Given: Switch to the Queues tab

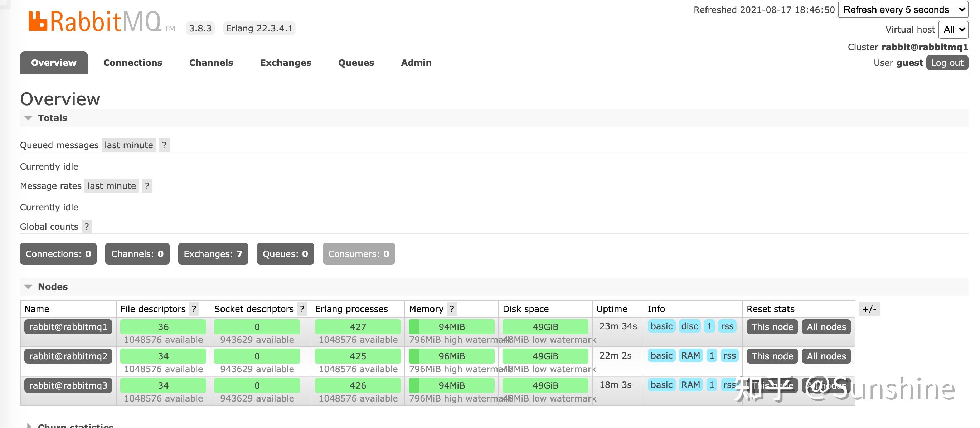Looking at the screenshot, I should tap(356, 62).
